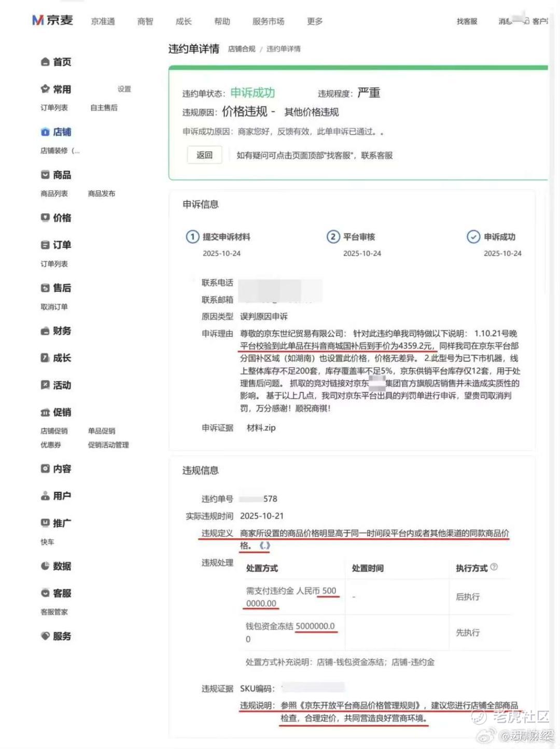Open 店铺装修 submenu link

[60, 150]
